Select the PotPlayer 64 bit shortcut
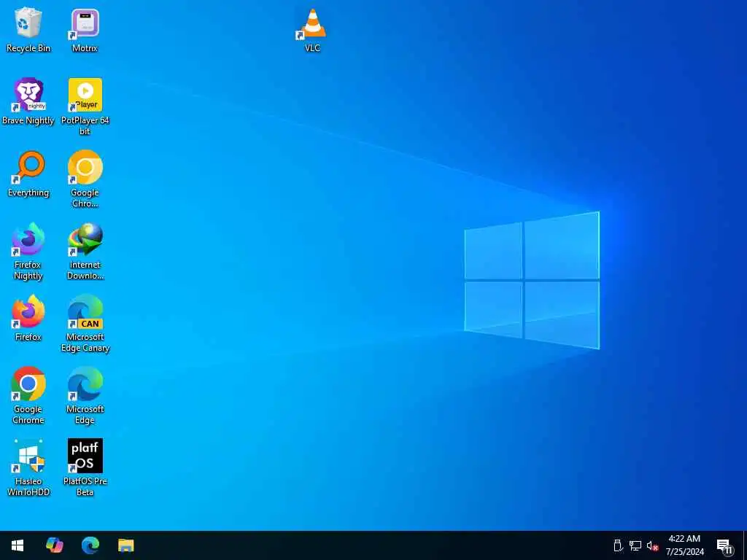Screen dimensions: 747x560 click(85, 106)
